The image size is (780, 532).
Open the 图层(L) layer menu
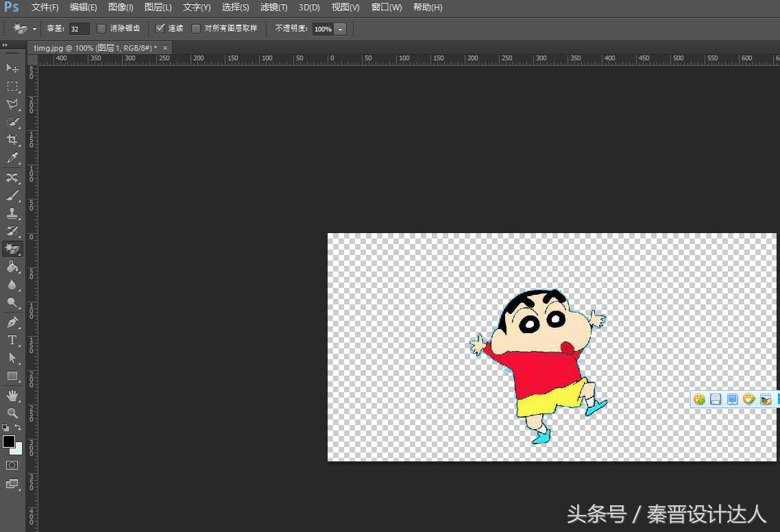pyautogui.click(x=158, y=8)
